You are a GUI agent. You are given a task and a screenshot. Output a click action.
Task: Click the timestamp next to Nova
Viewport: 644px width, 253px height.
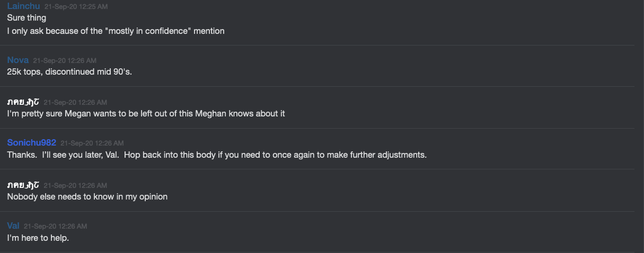65,61
